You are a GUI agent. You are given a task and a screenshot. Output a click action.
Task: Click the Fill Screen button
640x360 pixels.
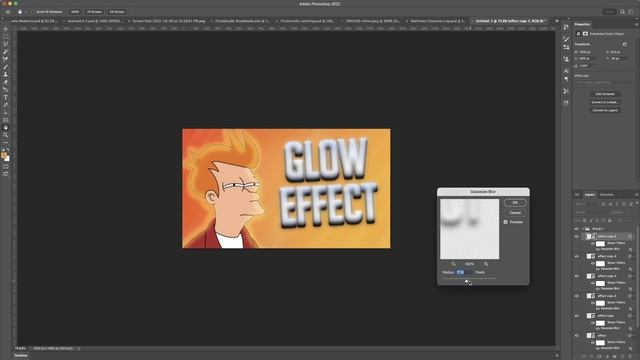117,12
